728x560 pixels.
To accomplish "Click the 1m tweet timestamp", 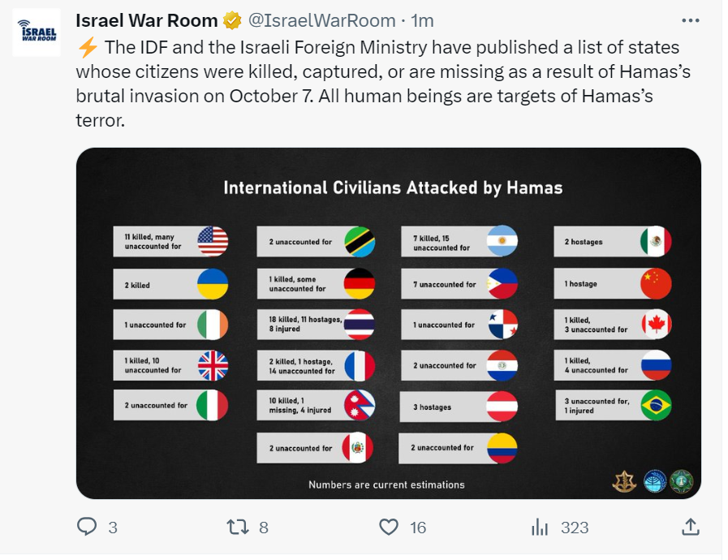I will click(423, 20).
